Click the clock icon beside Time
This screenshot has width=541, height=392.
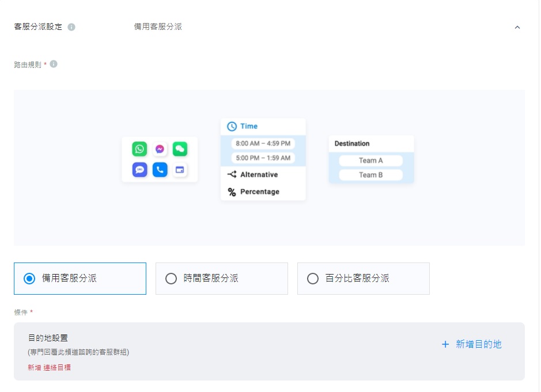[232, 127]
